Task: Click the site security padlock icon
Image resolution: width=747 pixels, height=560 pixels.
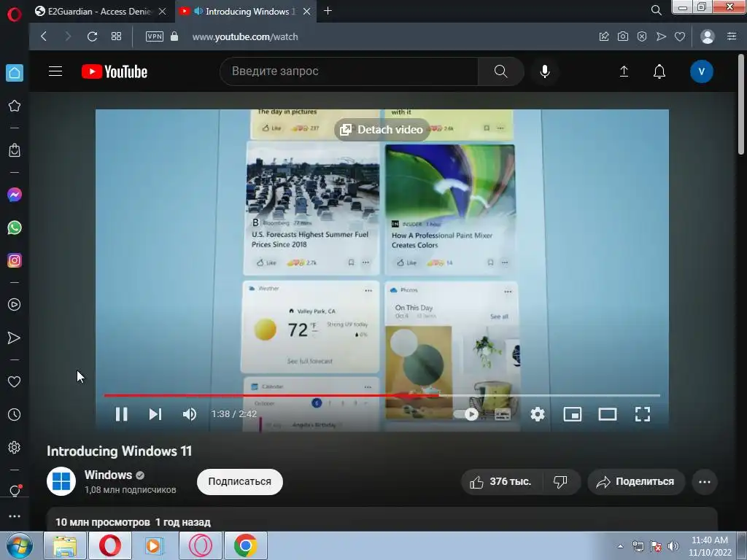Action: [x=174, y=36]
